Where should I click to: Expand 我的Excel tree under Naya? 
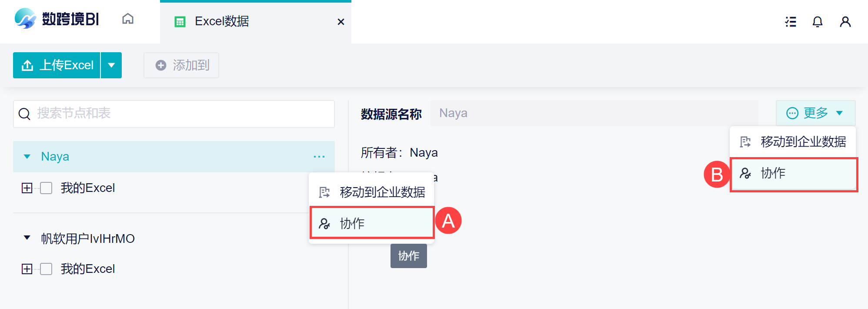pyautogui.click(x=27, y=188)
